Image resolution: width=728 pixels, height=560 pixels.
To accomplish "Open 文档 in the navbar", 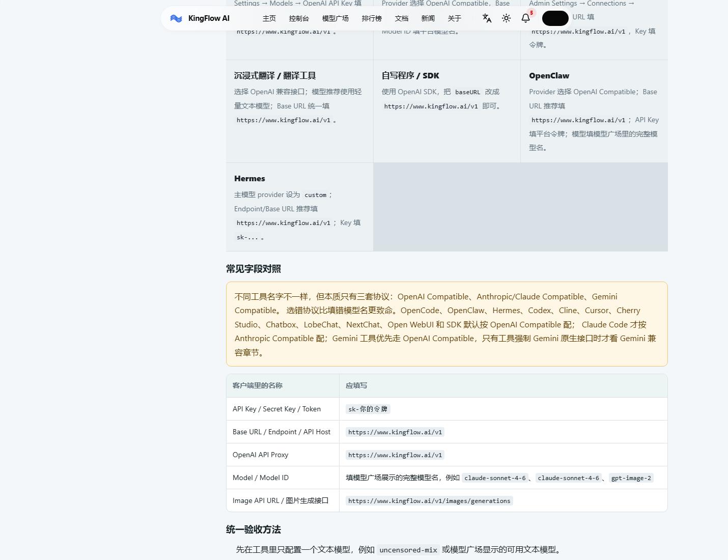I will (402, 18).
